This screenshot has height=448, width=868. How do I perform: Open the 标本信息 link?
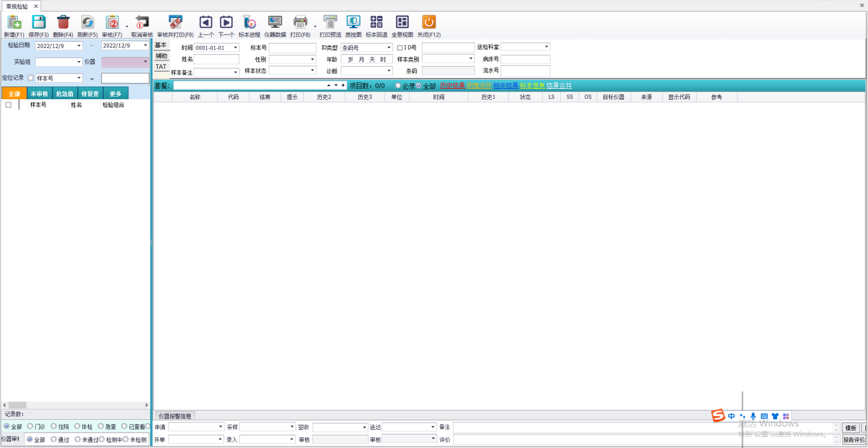coord(533,86)
